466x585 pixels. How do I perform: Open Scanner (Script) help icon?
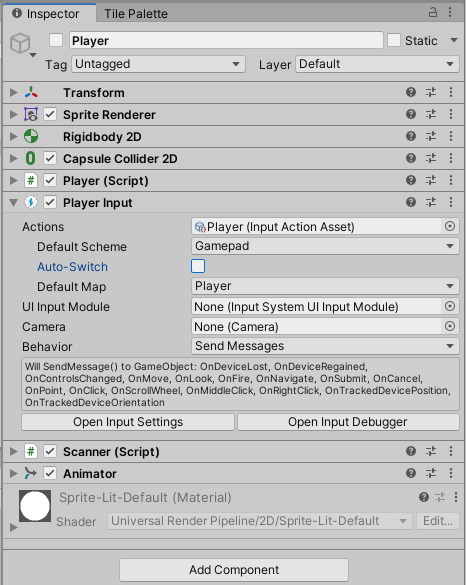411,451
